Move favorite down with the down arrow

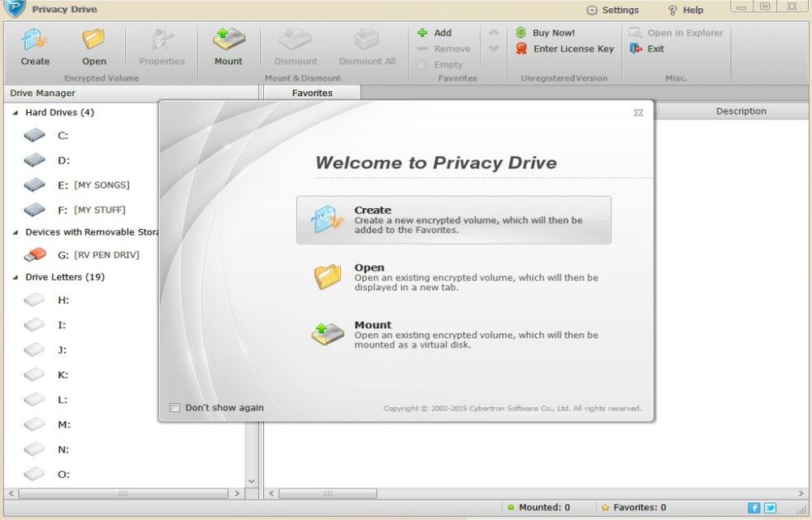click(x=494, y=49)
